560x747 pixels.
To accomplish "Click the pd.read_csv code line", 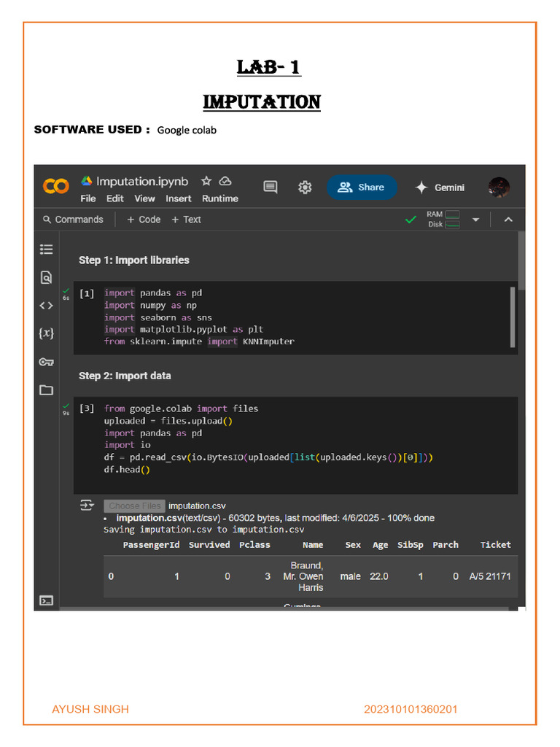I will coord(268,457).
